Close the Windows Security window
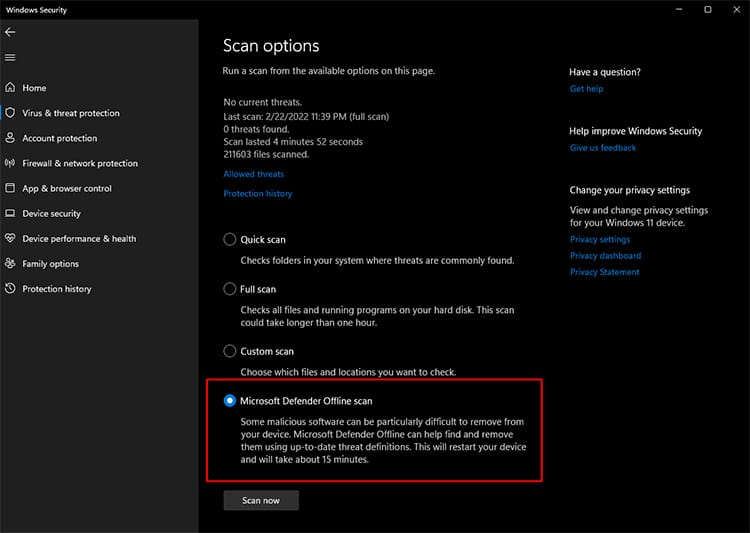The image size is (750, 533). pos(737,10)
